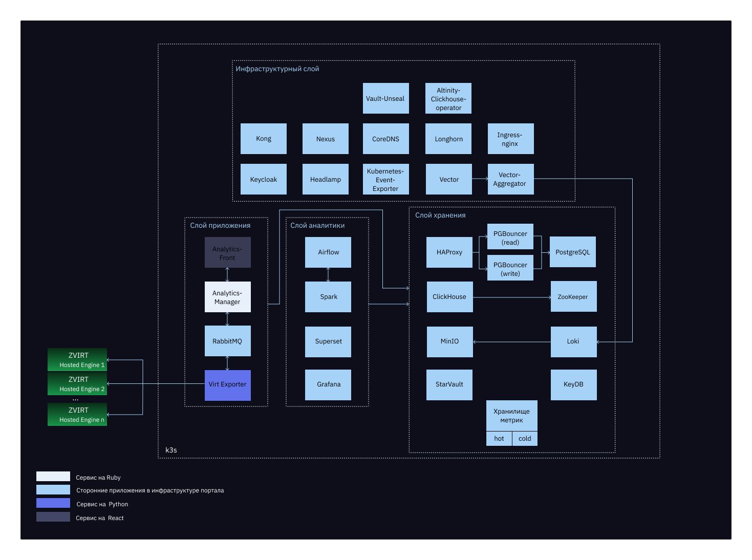Select the PGBouncer (read) box
The image size is (752, 560).
pos(510,236)
